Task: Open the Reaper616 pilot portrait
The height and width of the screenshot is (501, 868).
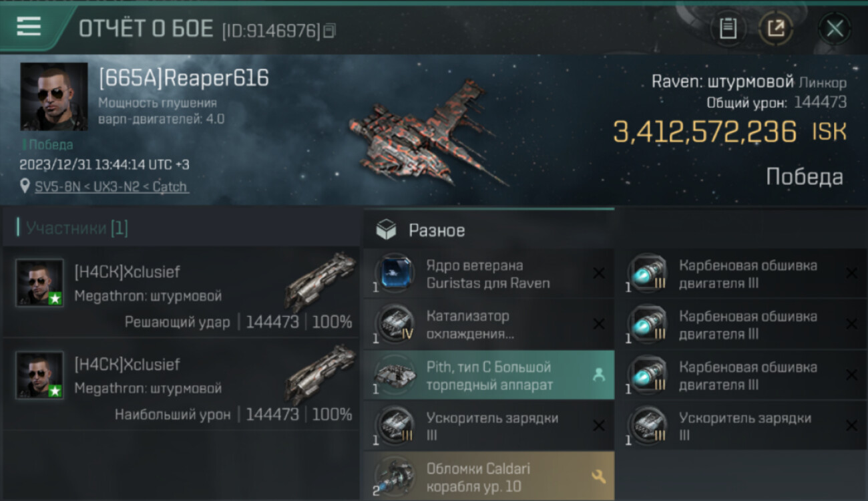Action: [x=54, y=96]
